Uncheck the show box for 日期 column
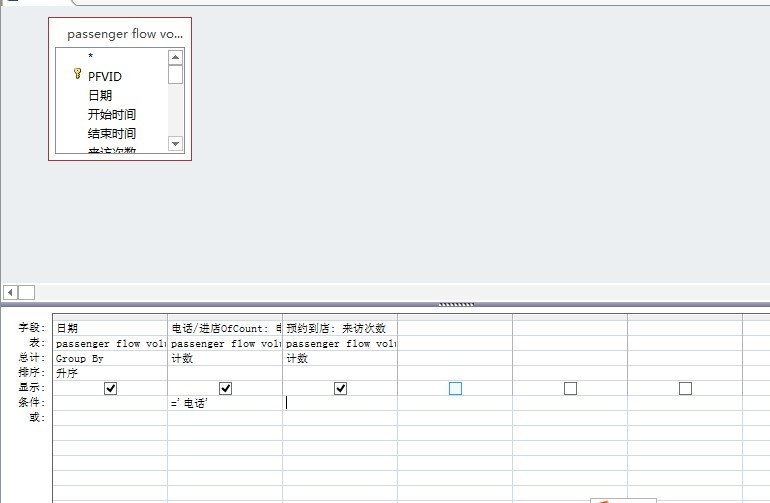 pos(111,388)
